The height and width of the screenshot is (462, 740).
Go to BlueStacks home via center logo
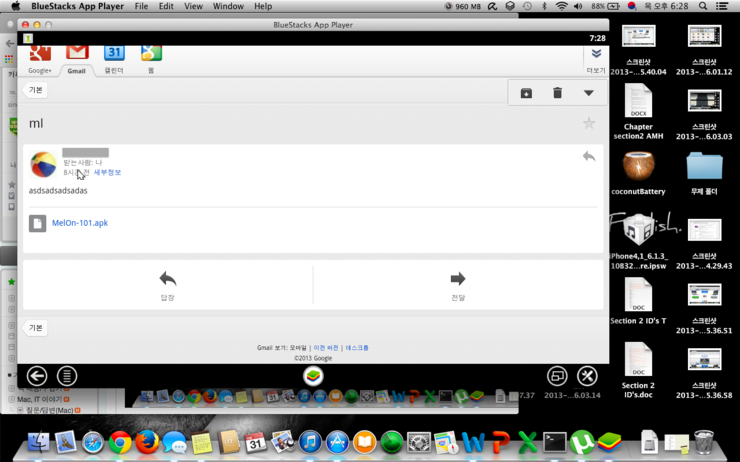(313, 376)
